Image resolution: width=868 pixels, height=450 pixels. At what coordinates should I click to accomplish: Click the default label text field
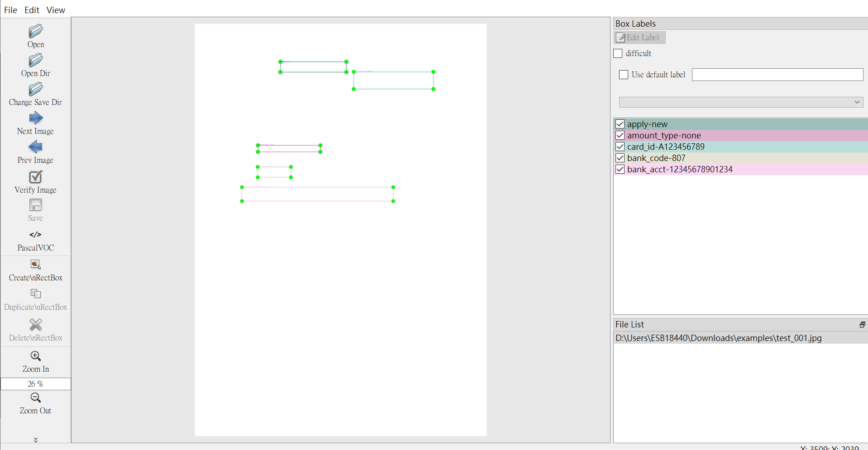click(777, 75)
